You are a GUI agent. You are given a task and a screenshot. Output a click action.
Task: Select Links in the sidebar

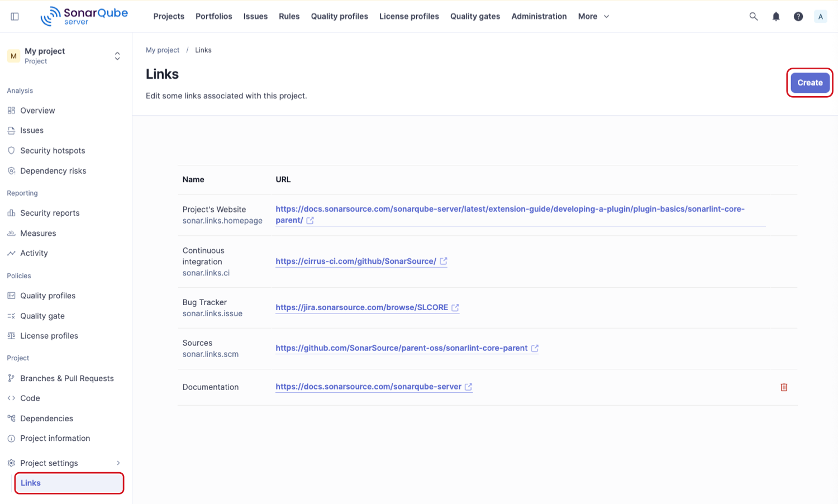click(x=69, y=483)
